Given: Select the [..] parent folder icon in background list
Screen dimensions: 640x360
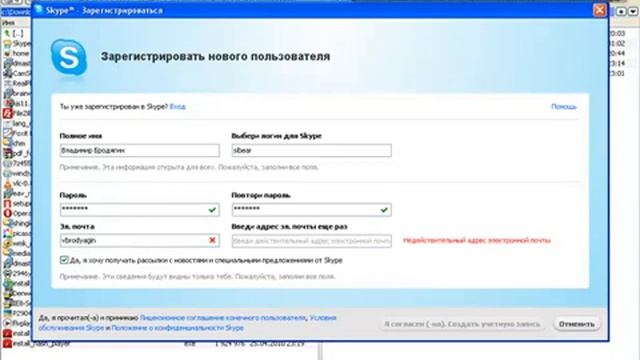Looking at the screenshot, I should [7, 33].
